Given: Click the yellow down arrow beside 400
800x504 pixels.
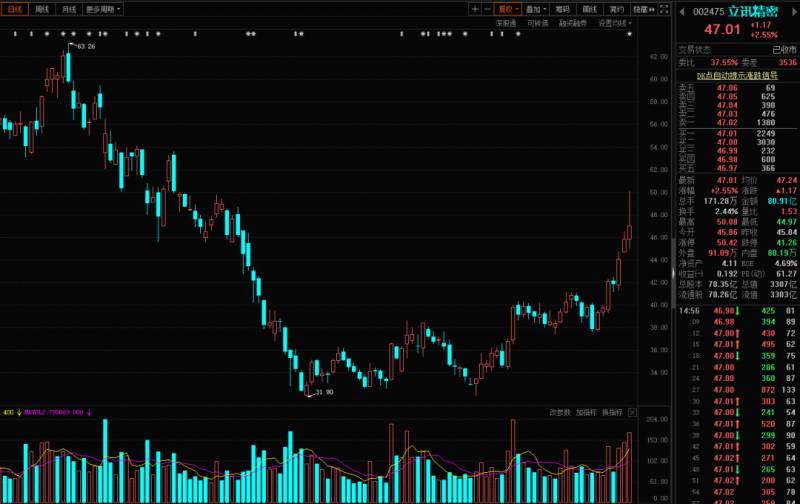Looking at the screenshot, I should 19,412.
